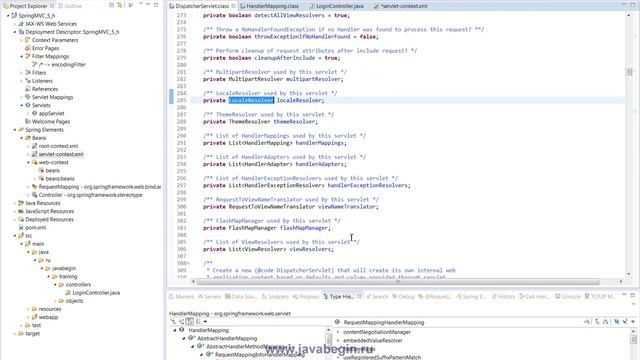Collapse the Servlets node
Screen dimensions: 640x360
click(22, 105)
